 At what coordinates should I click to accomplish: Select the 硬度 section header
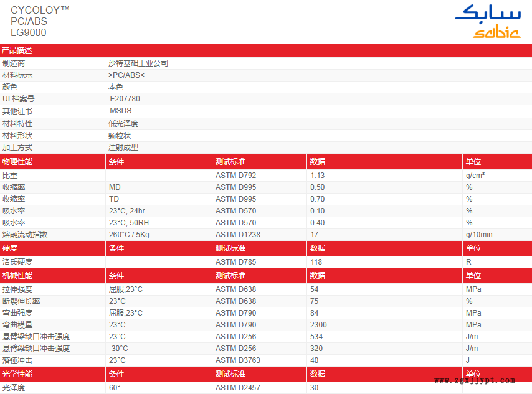tap(10, 248)
